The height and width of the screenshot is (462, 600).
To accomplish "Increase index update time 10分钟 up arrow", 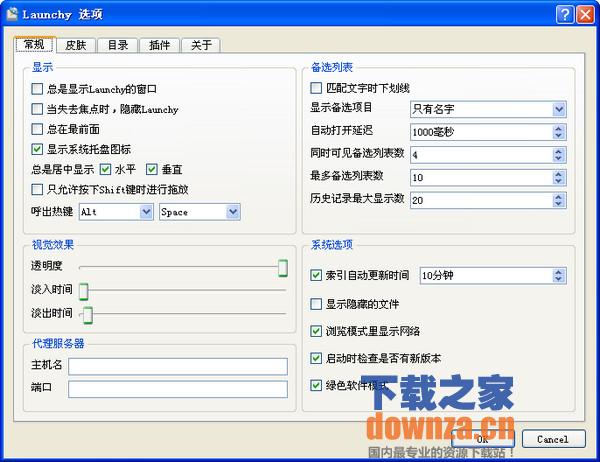I will click(559, 272).
